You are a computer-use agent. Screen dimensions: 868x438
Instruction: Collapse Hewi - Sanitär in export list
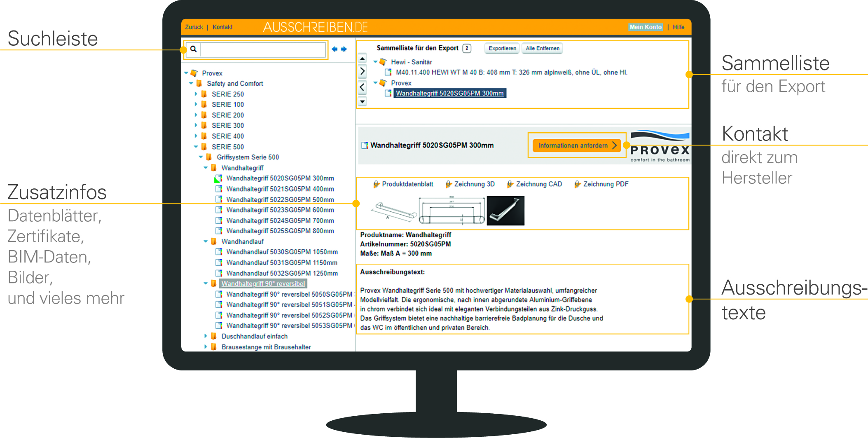375,62
